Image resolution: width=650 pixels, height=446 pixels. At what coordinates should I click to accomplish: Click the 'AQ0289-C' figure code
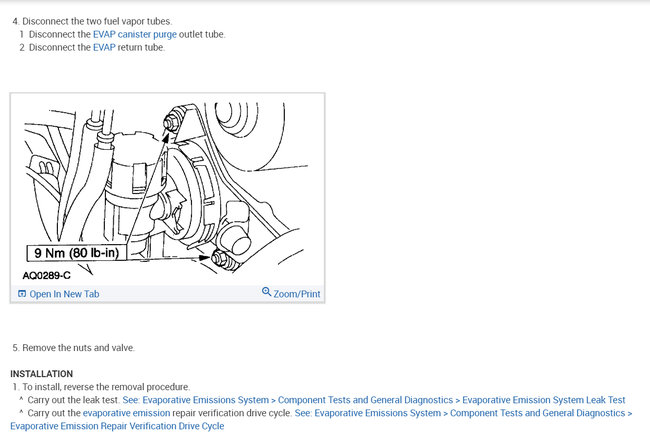[46, 276]
